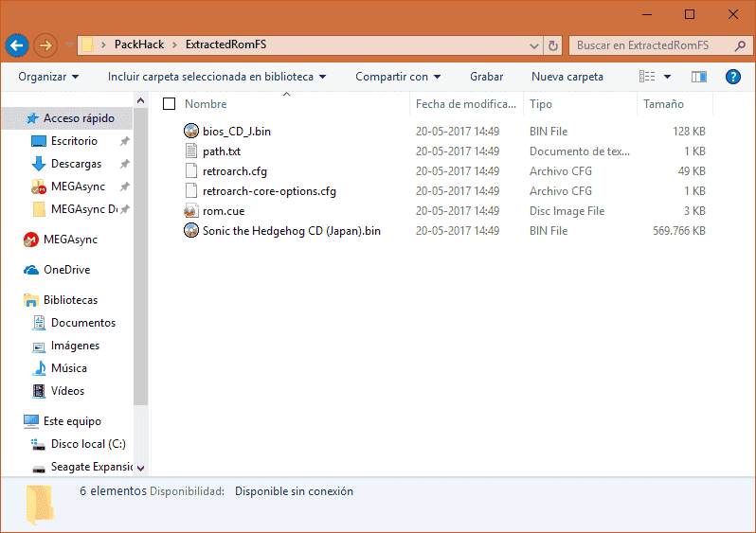Open Help with the question mark icon
The image size is (756, 533).
pos(733,77)
